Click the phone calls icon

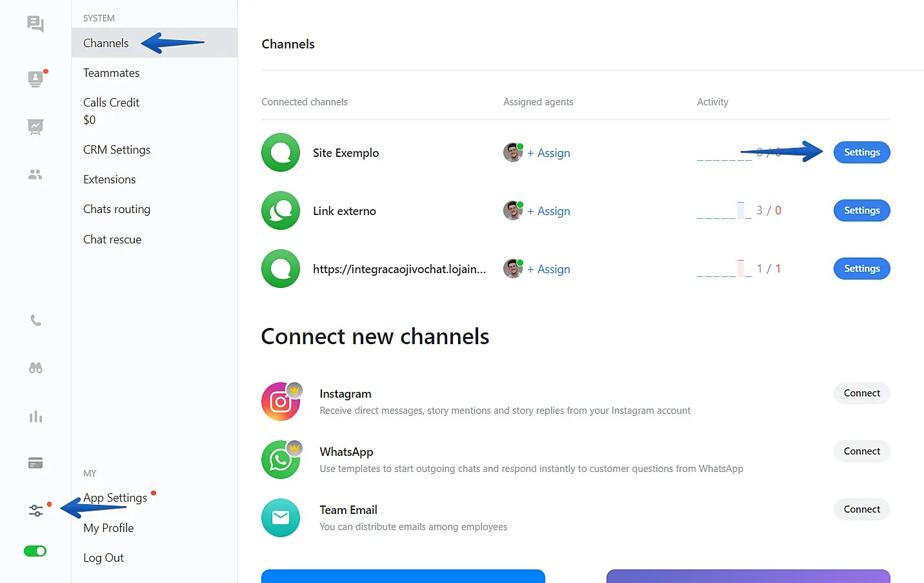coord(35,320)
